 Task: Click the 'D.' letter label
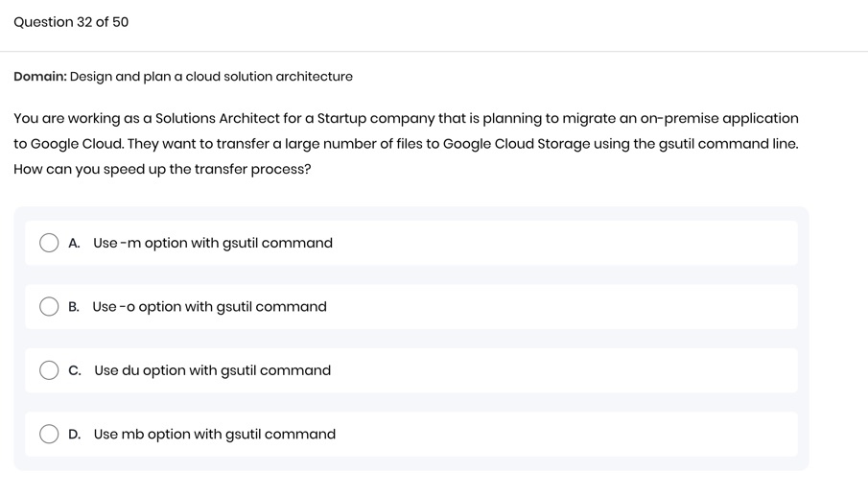coord(75,435)
